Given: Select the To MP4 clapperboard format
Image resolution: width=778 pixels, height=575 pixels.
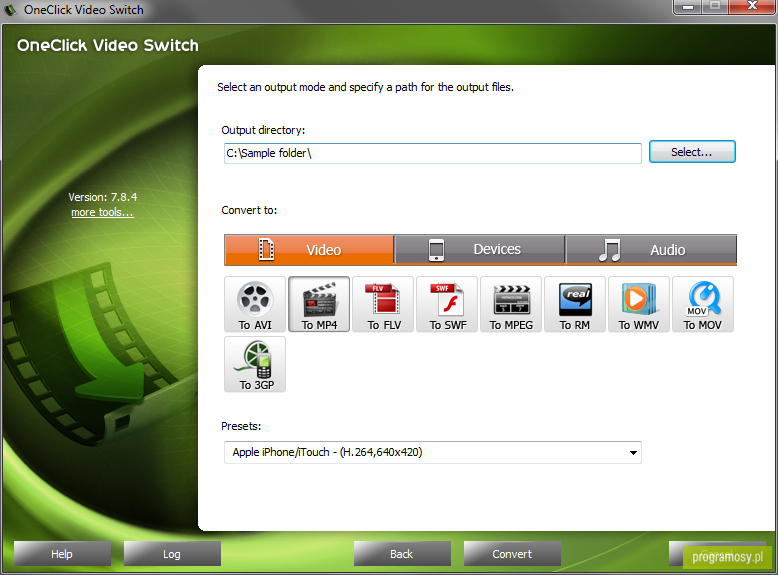Looking at the screenshot, I should click(x=319, y=304).
